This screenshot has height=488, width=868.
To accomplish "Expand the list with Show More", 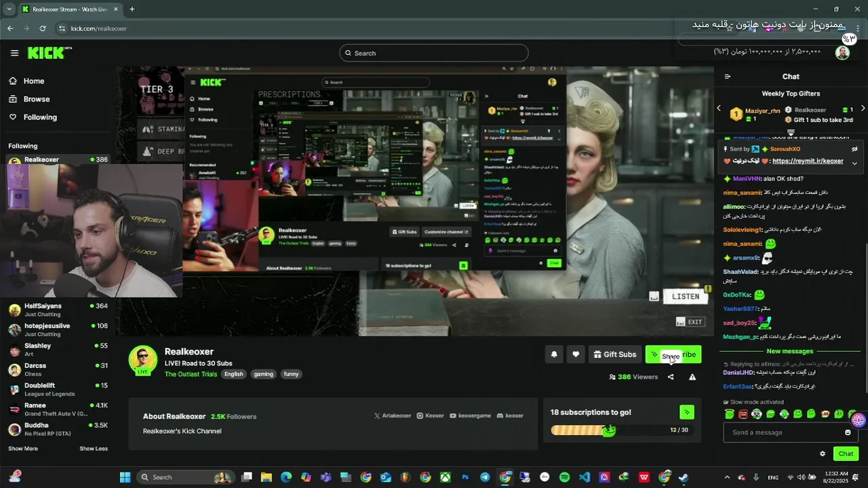I will point(23,449).
